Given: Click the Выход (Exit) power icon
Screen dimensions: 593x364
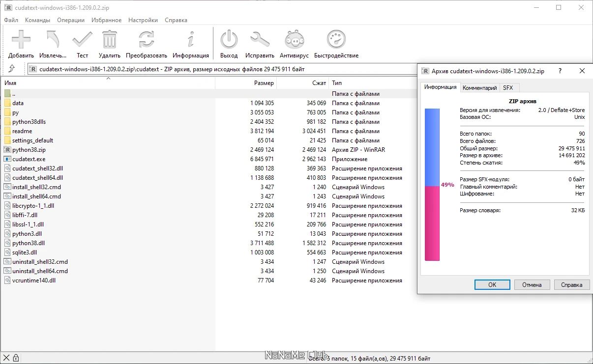Looking at the screenshot, I should (x=229, y=39).
